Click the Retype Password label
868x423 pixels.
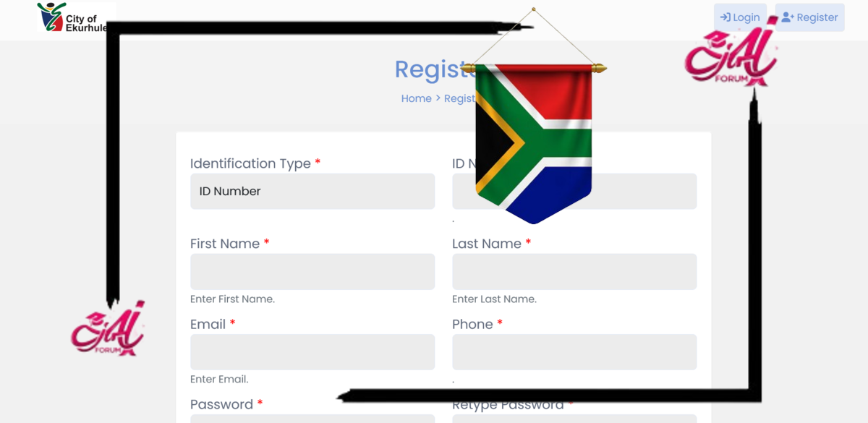coord(508,406)
